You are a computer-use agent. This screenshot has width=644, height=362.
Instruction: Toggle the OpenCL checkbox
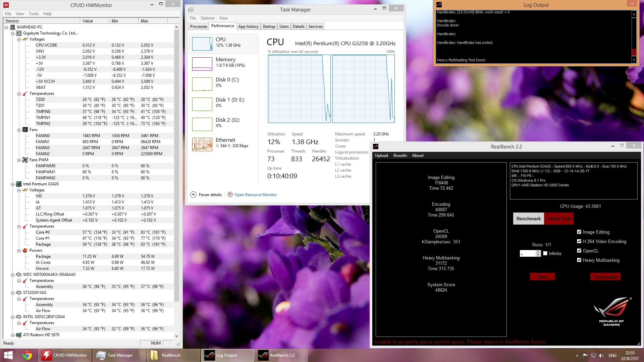(579, 251)
